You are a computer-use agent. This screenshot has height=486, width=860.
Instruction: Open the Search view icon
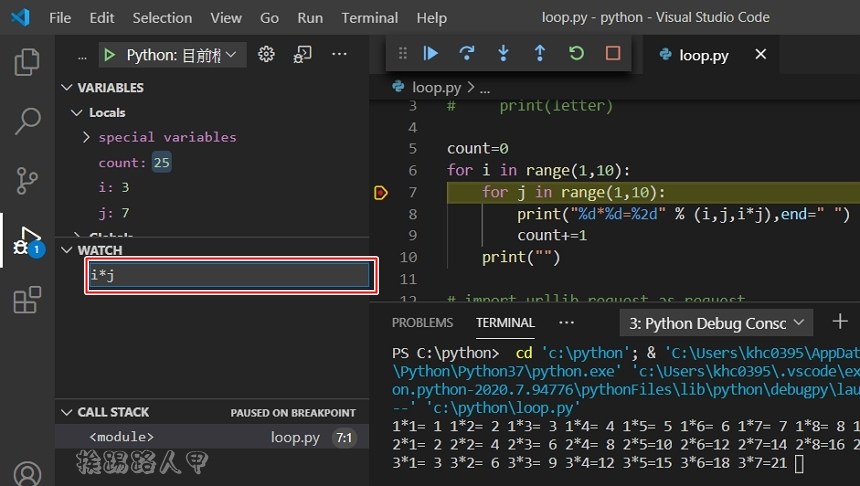27,122
